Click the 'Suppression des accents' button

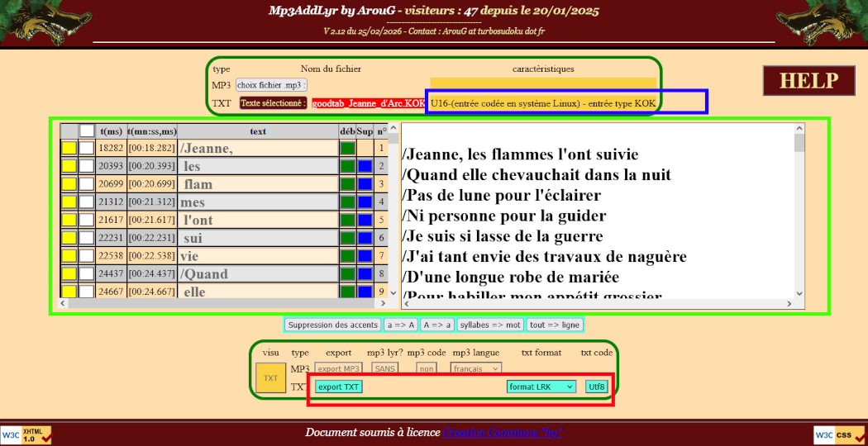click(332, 325)
